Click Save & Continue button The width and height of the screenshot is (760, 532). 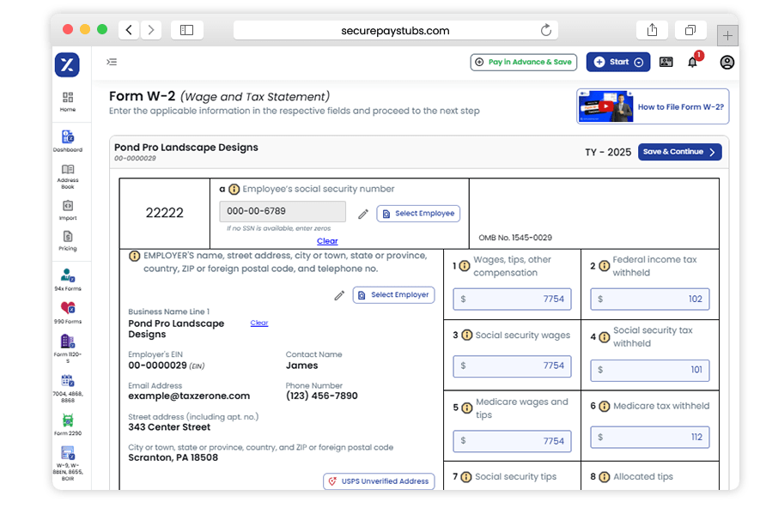point(679,152)
